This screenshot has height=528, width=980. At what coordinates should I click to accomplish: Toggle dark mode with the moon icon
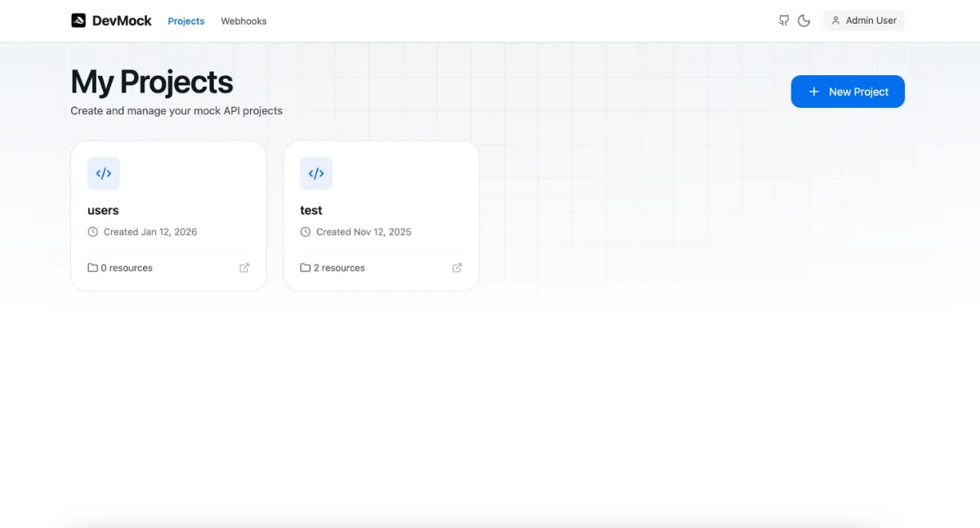[804, 20]
